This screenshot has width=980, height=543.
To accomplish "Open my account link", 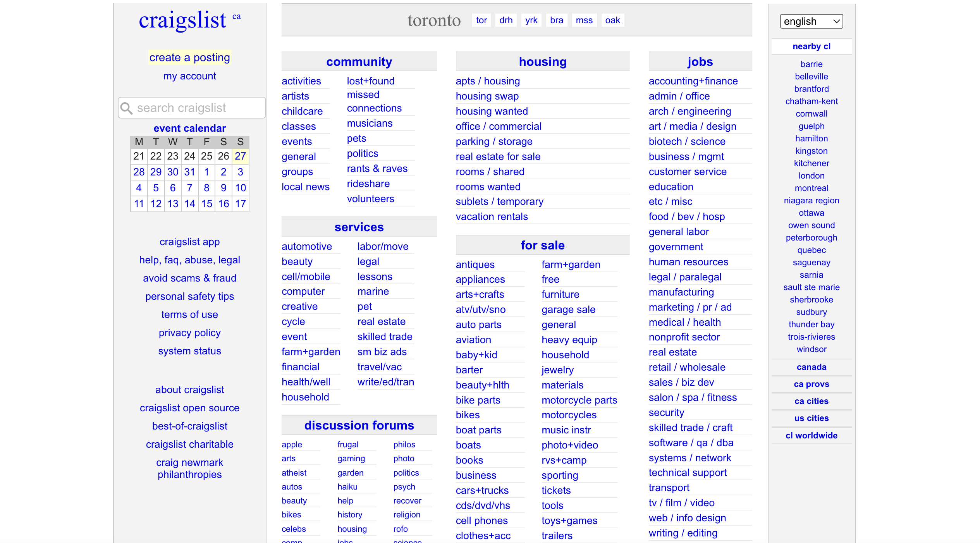I will pos(189,76).
